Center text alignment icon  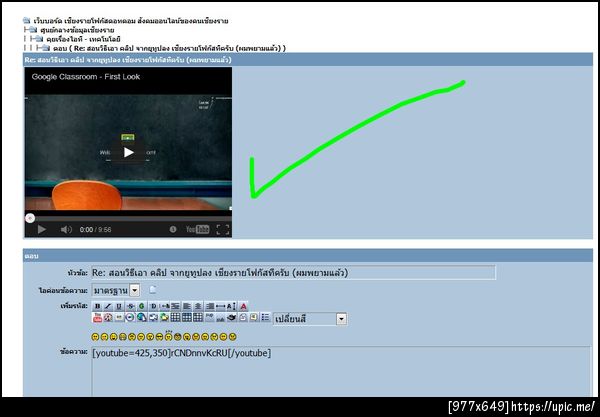click(198, 306)
